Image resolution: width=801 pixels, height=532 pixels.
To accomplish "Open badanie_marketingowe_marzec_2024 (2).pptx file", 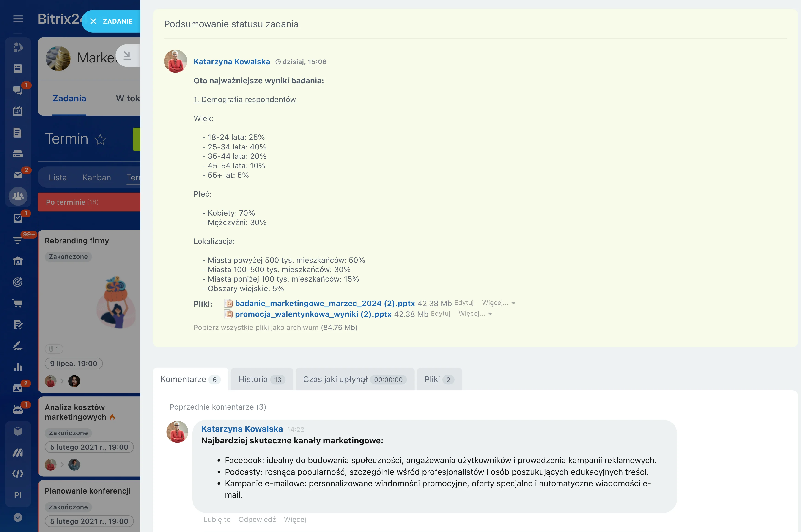I will click(325, 303).
